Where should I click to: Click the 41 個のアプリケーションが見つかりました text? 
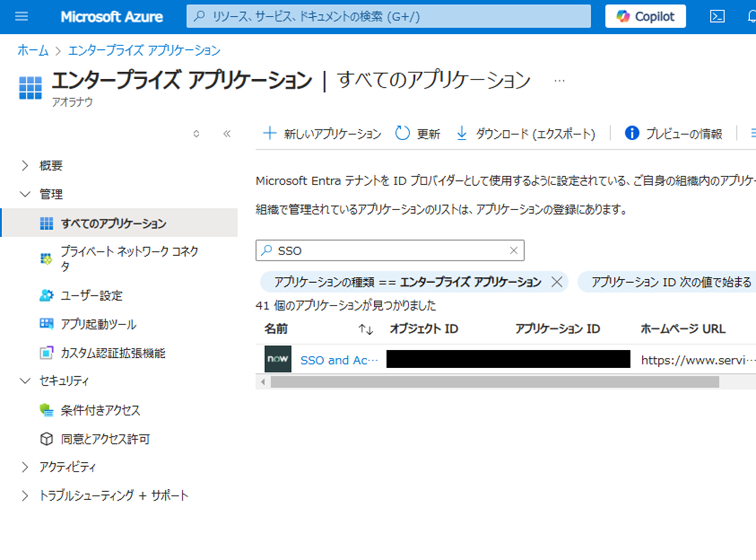tap(346, 306)
